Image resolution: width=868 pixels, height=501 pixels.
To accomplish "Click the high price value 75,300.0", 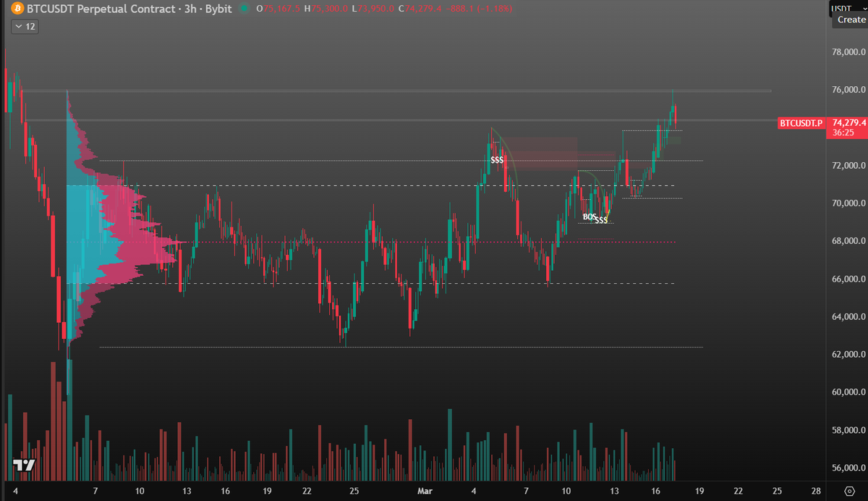I will [x=330, y=9].
